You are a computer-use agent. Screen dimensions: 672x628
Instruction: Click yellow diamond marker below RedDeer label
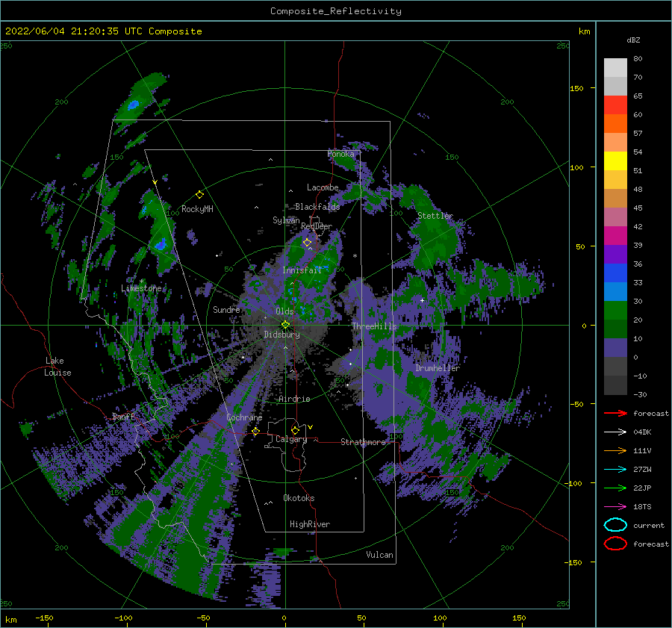click(x=307, y=243)
